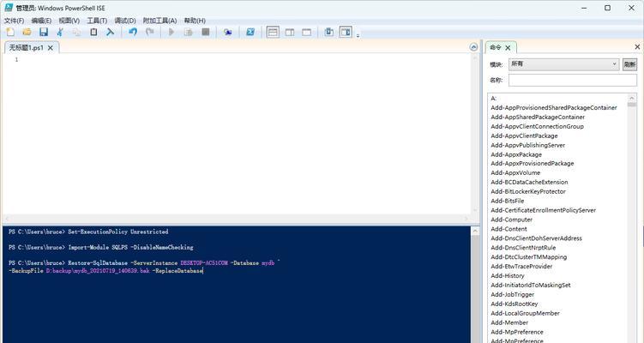This screenshot has height=343, width=644.
Task: Select the 无标题1.ps1 script tab
Action: coord(26,48)
